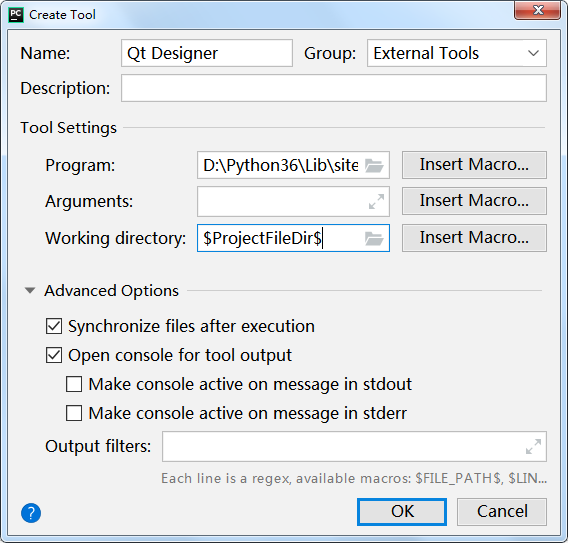Screen dimensions: 568x543
Task: Open help with the question mark icon
Action: click(x=31, y=513)
